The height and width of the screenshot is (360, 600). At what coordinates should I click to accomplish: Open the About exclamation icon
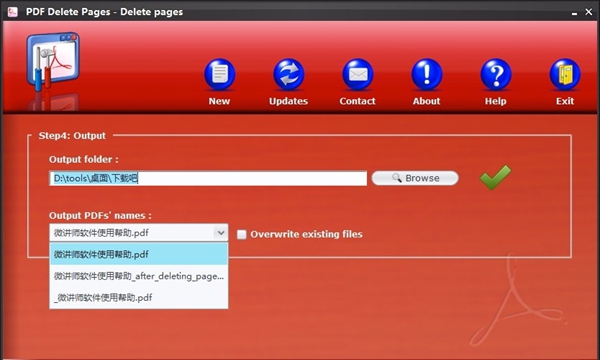tap(427, 74)
